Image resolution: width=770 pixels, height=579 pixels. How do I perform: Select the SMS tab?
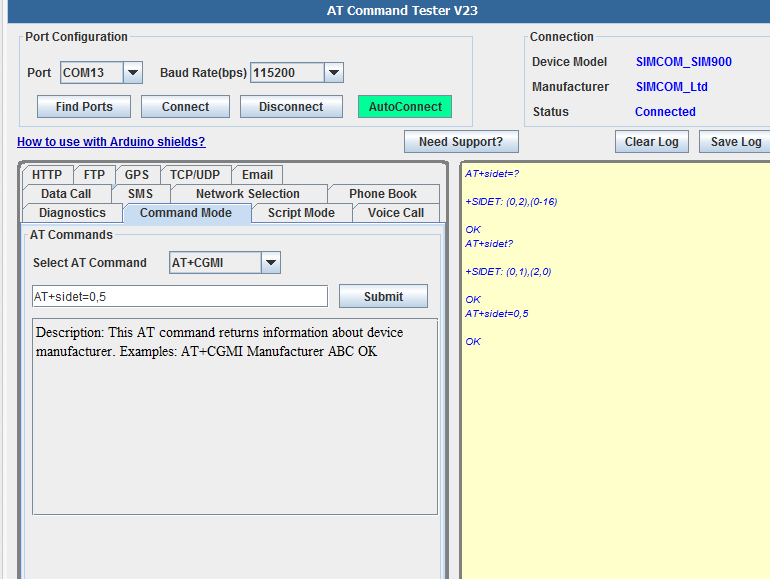point(140,194)
